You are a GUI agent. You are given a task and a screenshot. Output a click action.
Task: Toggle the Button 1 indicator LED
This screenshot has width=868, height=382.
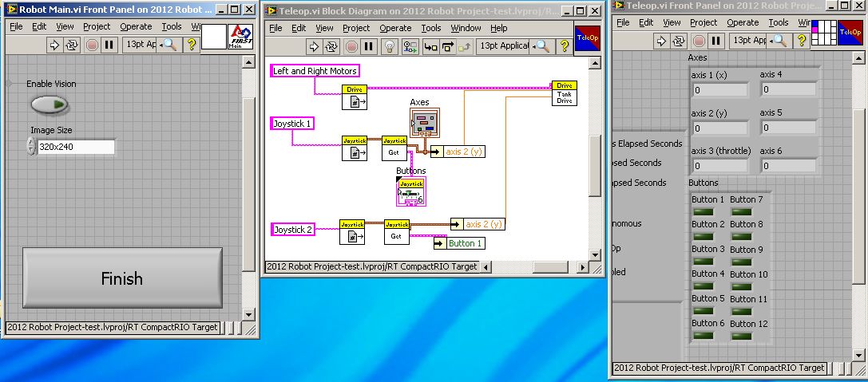[704, 211]
